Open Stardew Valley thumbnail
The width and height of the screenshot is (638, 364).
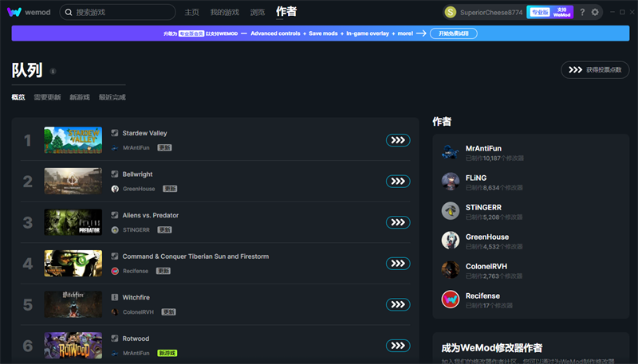pos(73,140)
